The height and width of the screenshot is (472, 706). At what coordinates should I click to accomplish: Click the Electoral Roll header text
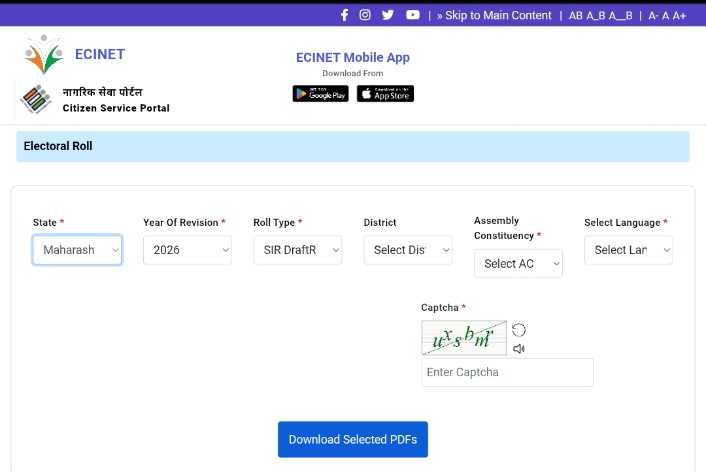coord(58,146)
